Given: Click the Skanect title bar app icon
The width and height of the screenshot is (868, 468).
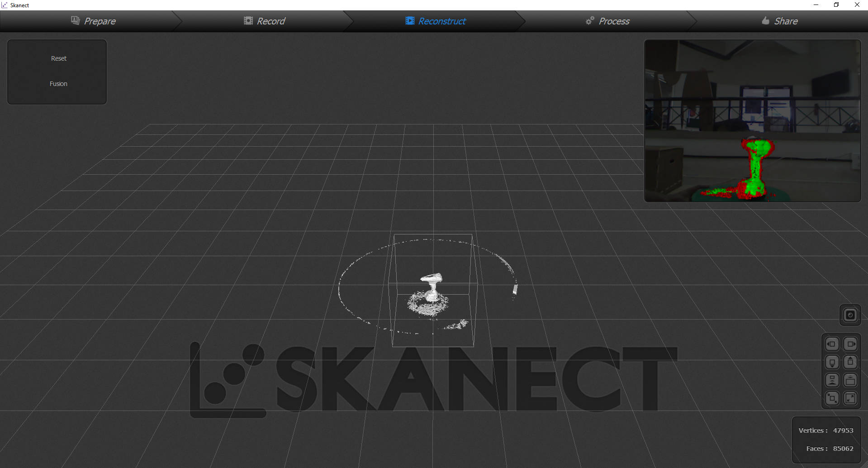Looking at the screenshot, I should 5,5.
